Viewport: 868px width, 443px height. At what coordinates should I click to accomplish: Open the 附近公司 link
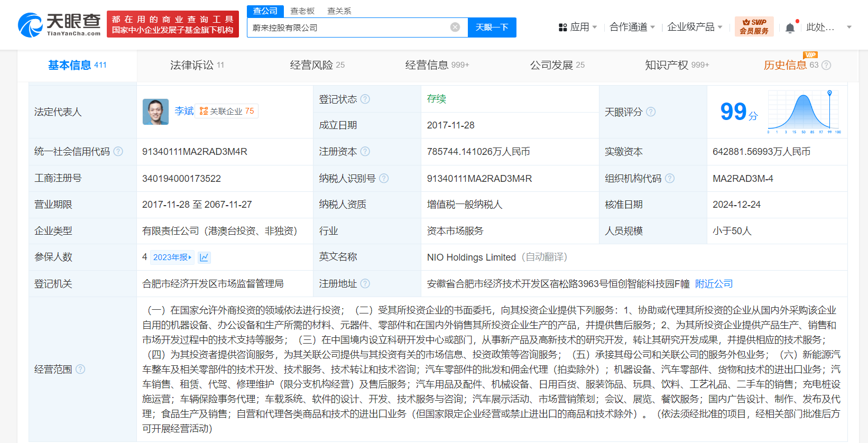click(x=714, y=284)
